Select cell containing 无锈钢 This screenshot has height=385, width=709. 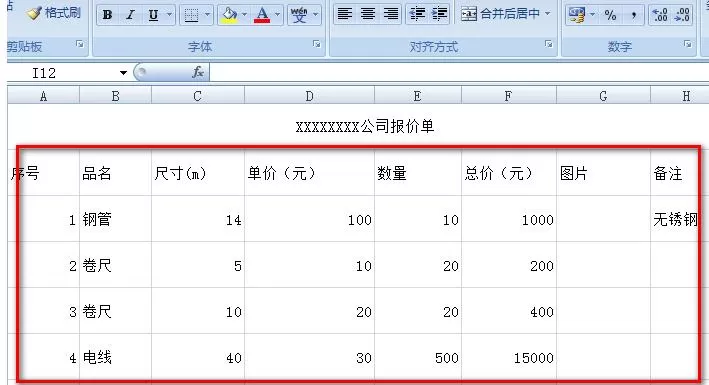point(680,219)
